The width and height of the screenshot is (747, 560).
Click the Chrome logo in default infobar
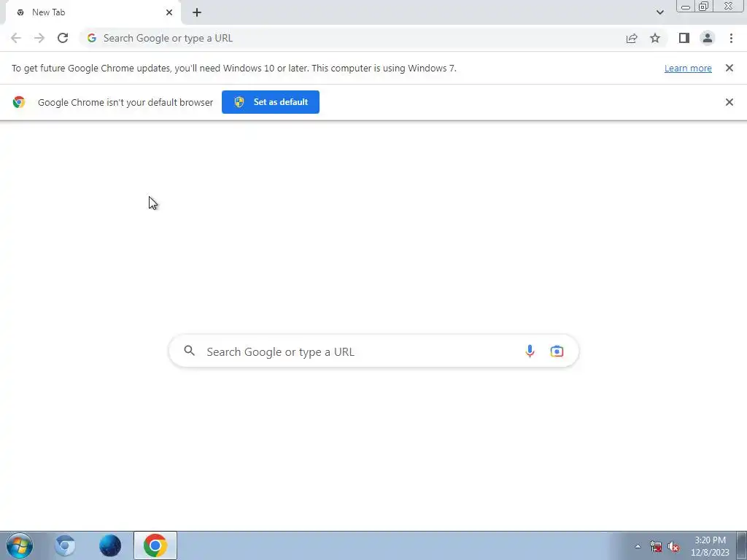click(18, 102)
